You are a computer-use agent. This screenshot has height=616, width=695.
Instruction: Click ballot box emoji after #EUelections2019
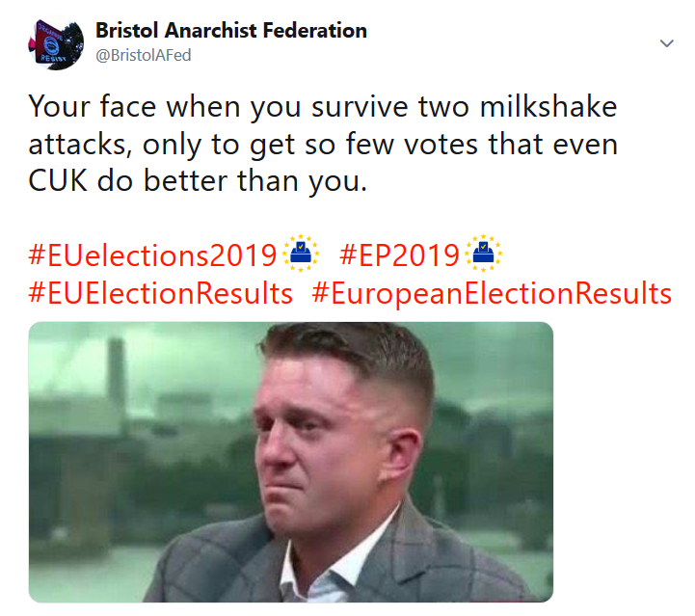pyautogui.click(x=301, y=253)
